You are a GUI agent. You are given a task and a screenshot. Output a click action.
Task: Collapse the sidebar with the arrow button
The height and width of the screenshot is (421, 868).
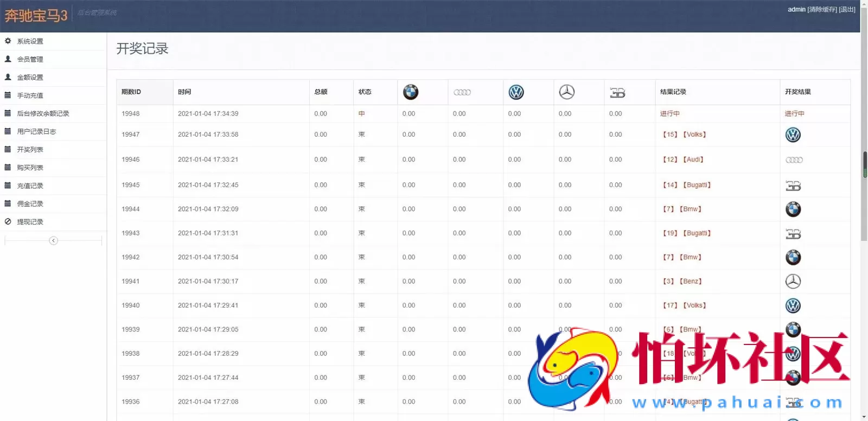point(53,241)
